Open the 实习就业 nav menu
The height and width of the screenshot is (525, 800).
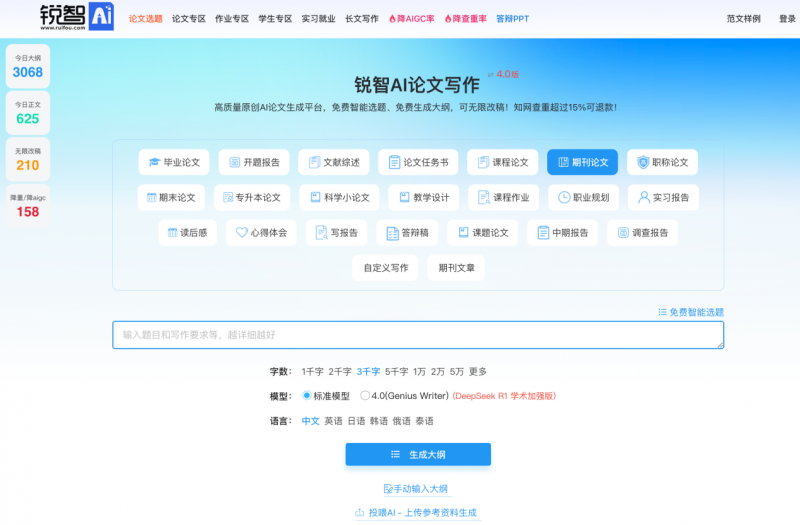point(318,19)
